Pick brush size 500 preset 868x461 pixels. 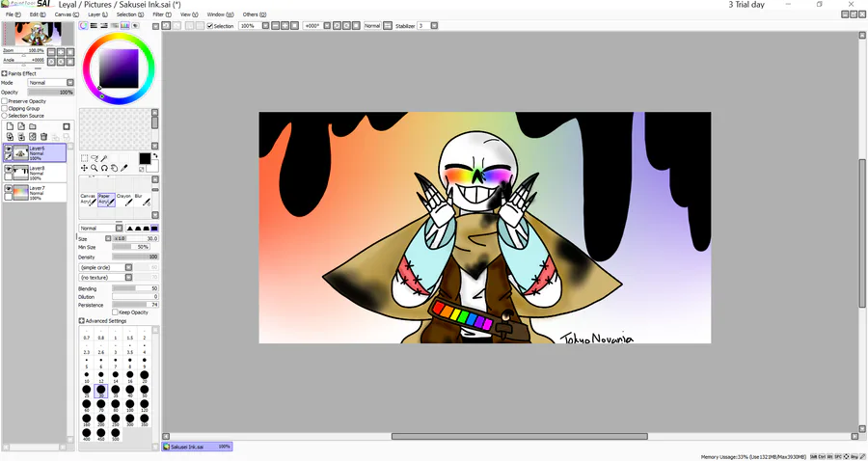coord(115,434)
